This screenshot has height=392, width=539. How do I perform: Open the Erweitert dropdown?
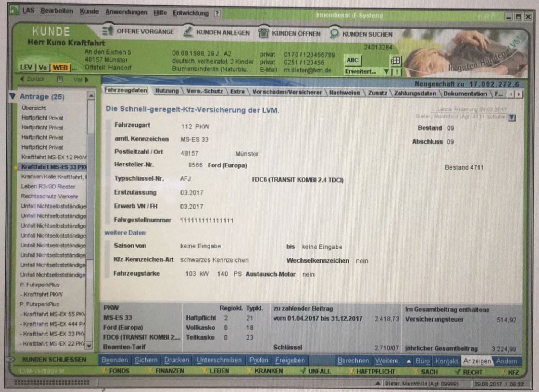click(x=367, y=71)
